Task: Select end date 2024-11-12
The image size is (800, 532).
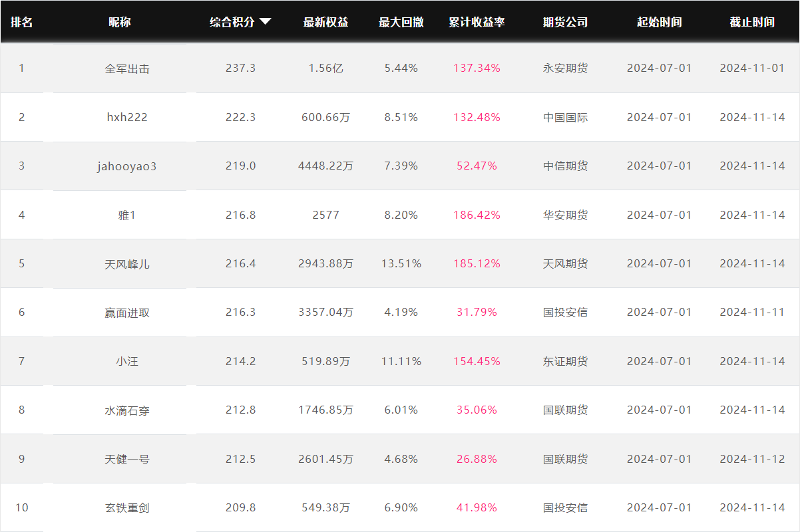Action: tap(752, 459)
